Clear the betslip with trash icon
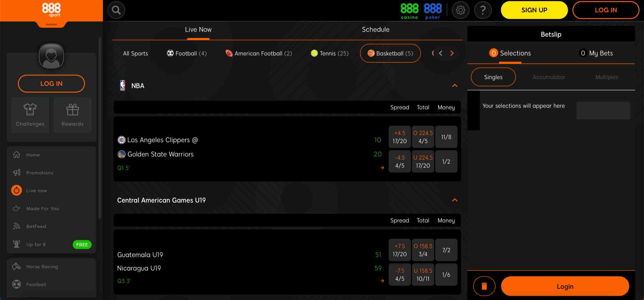This screenshot has width=644, height=300. click(484, 286)
